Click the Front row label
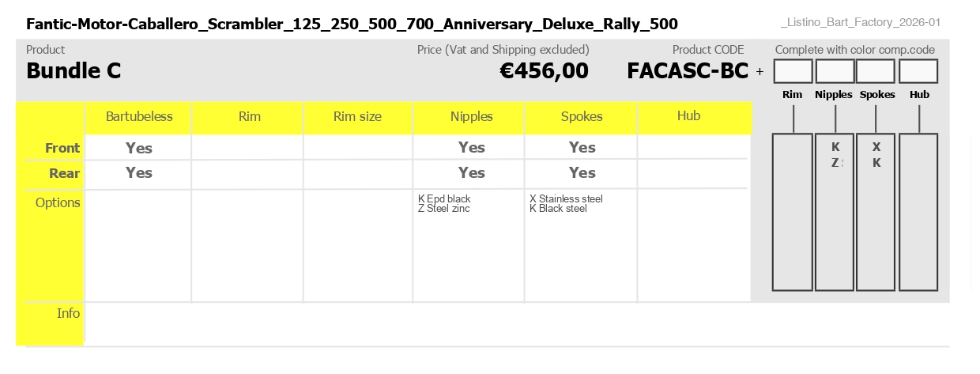Image resolution: width=980 pixels, height=374 pixels. (62, 148)
